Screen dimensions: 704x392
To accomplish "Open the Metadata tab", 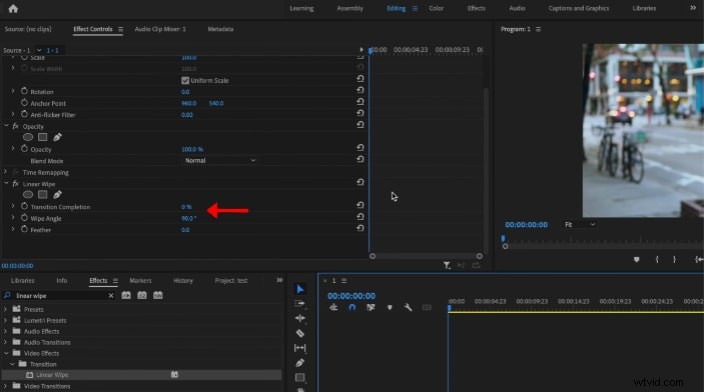I will [220, 29].
